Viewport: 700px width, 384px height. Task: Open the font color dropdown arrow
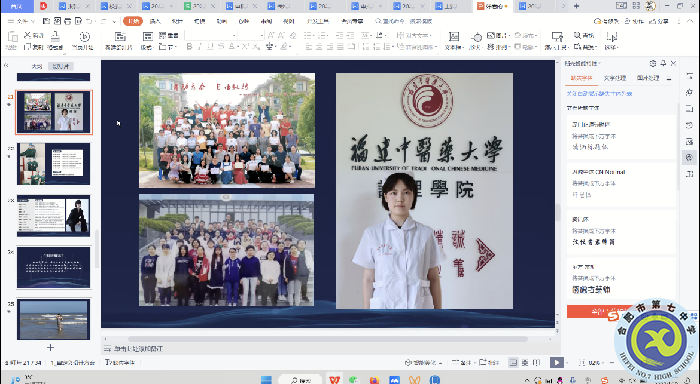[x=238, y=46]
